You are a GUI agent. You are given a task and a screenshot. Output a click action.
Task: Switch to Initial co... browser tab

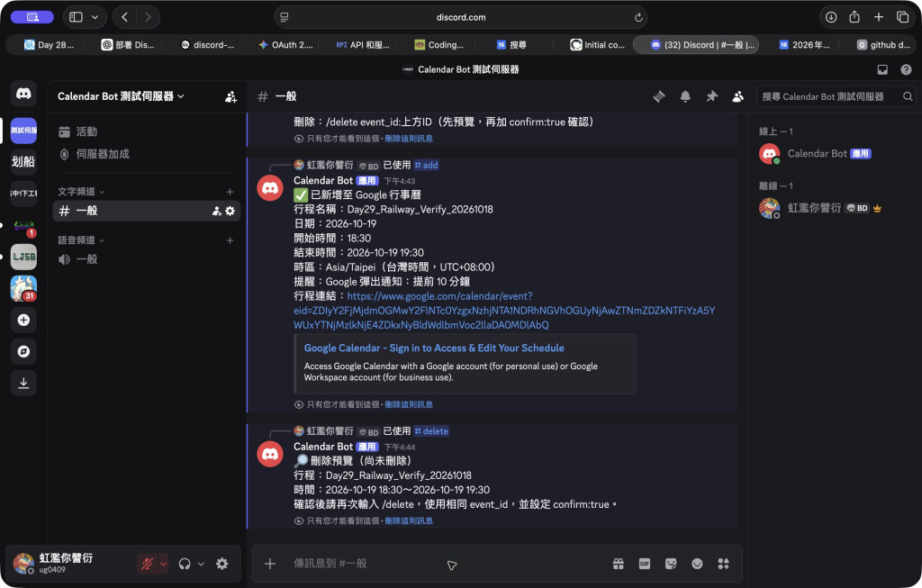point(598,45)
